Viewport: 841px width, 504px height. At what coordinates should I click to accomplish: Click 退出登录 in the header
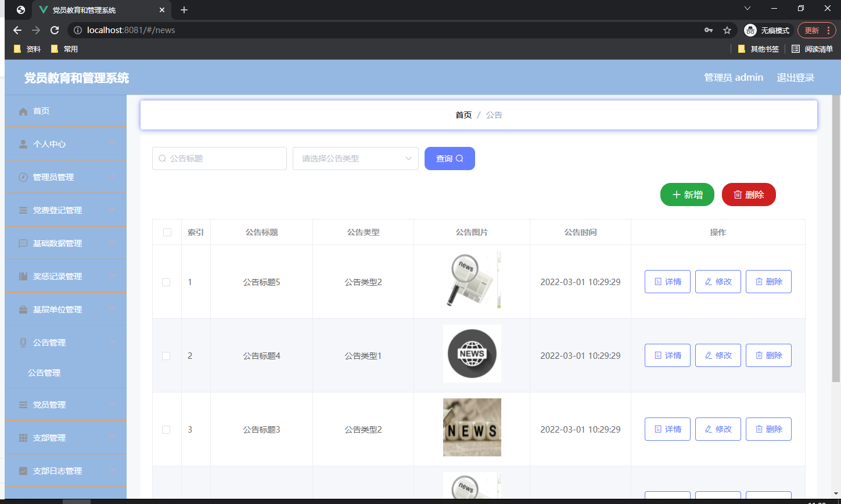[x=796, y=78]
